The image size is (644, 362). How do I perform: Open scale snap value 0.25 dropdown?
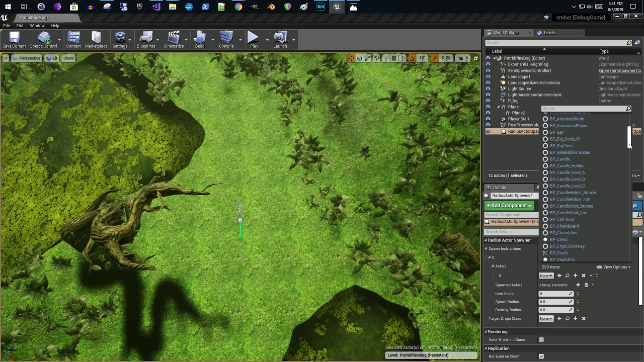[446, 58]
